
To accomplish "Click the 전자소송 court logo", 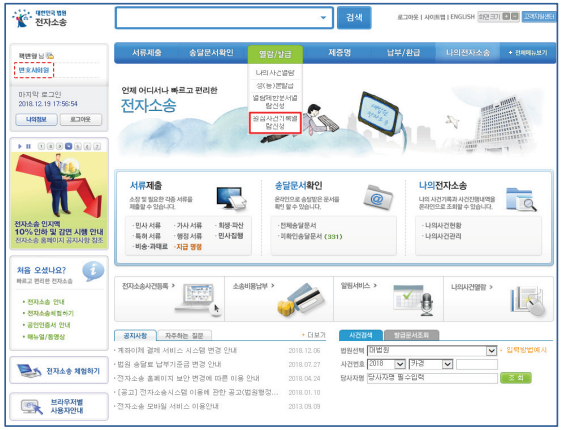I will pos(40,18).
